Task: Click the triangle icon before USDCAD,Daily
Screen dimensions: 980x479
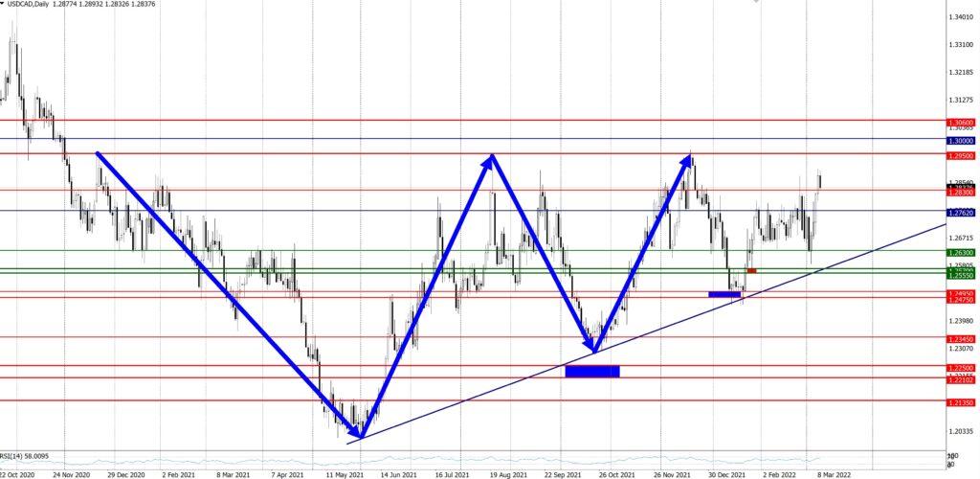Action: 4,5
